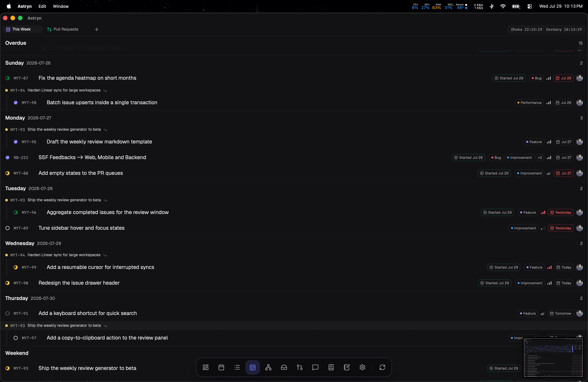
Task: Expand parent MYT-93 arrow under Monday
Action: click(106, 130)
